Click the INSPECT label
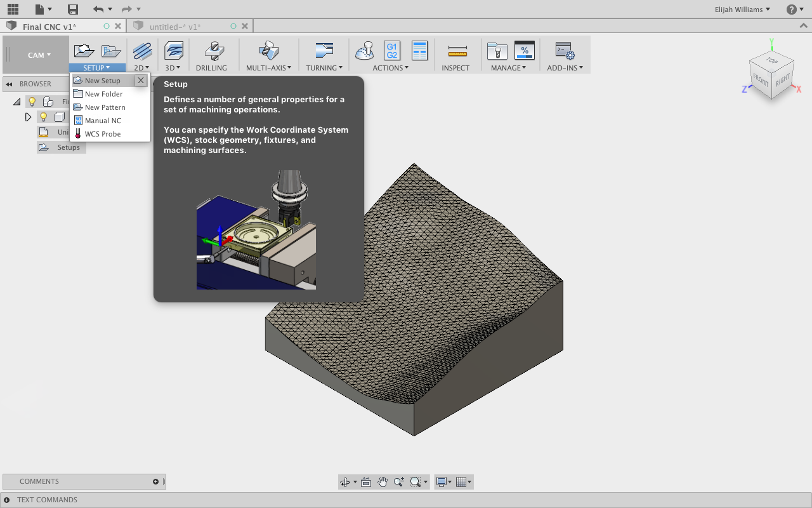The height and width of the screenshot is (508, 812). (455, 68)
